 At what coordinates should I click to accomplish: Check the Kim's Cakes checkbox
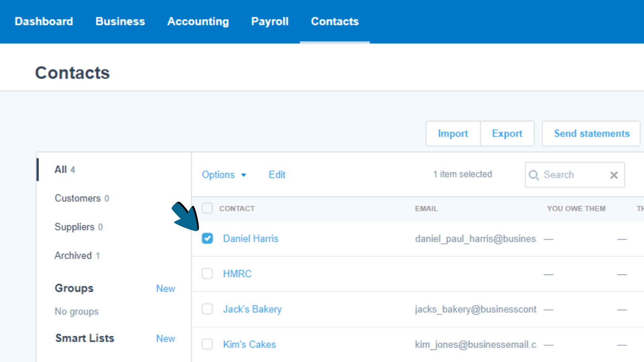[207, 344]
